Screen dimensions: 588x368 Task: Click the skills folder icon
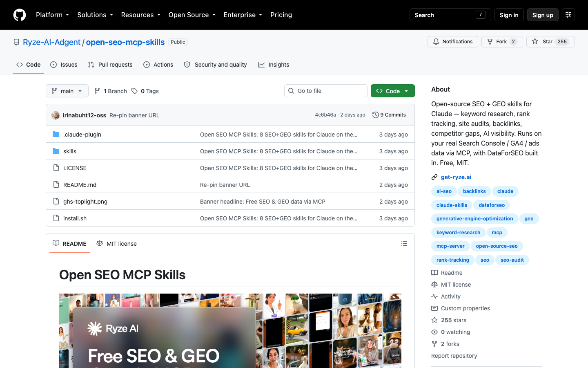[56, 151]
